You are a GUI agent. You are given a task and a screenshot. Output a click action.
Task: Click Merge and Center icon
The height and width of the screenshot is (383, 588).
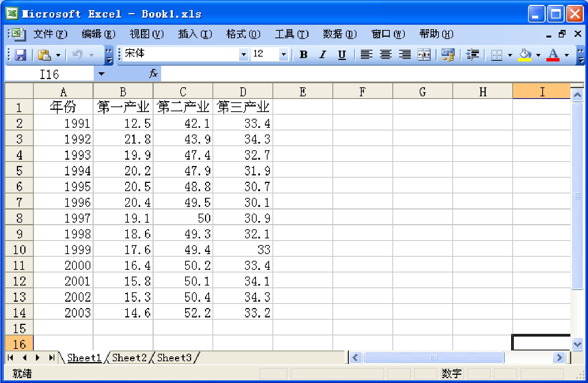click(424, 55)
